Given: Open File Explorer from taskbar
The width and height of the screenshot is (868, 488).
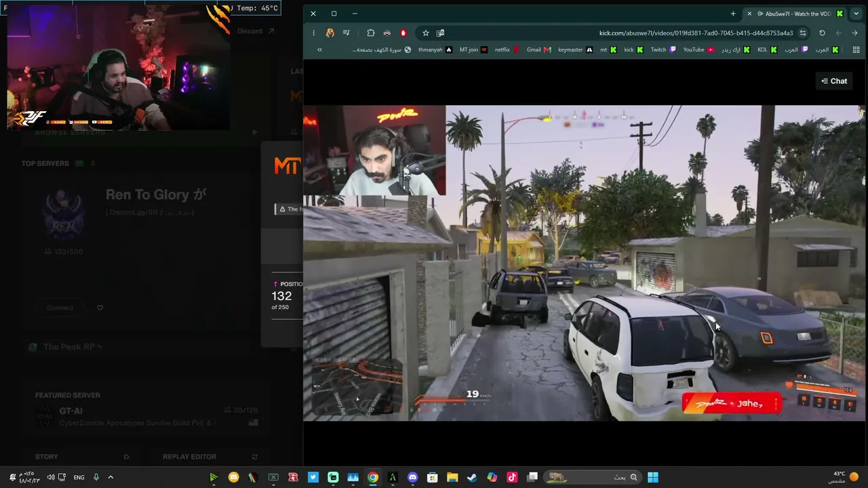Looking at the screenshot, I should (x=452, y=477).
